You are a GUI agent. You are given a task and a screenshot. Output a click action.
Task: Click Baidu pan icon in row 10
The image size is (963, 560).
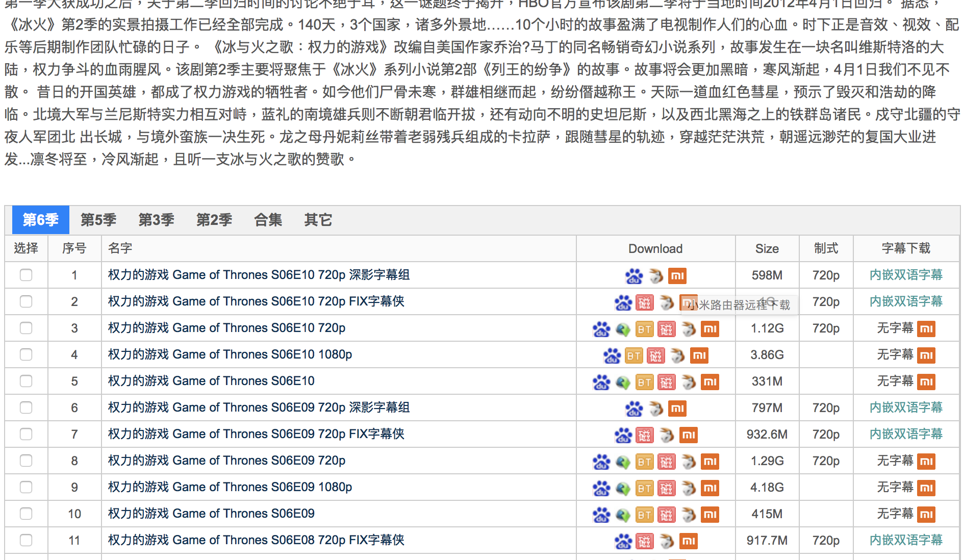[x=601, y=515]
